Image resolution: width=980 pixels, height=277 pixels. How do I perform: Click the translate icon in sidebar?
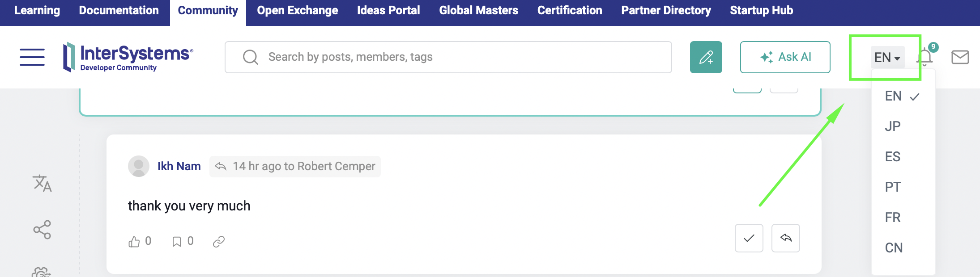click(42, 183)
